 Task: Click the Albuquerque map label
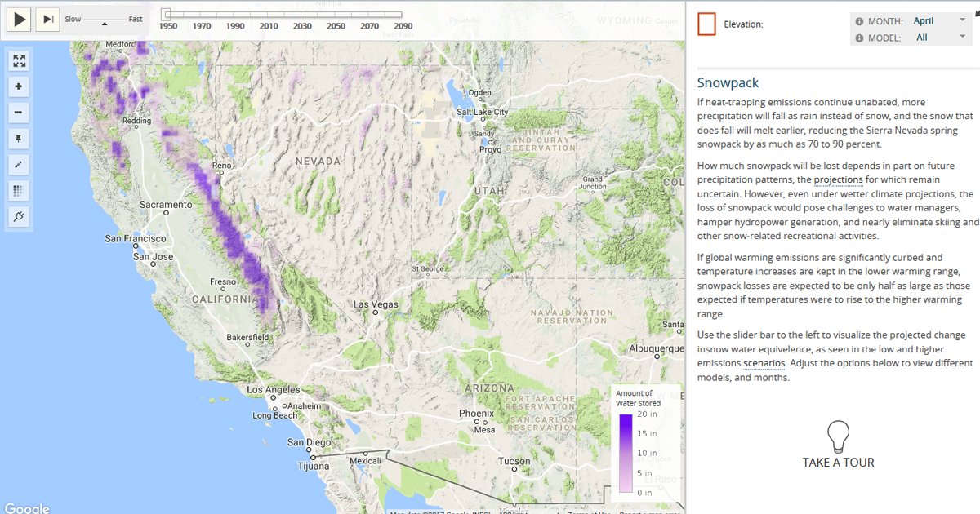tap(657, 348)
